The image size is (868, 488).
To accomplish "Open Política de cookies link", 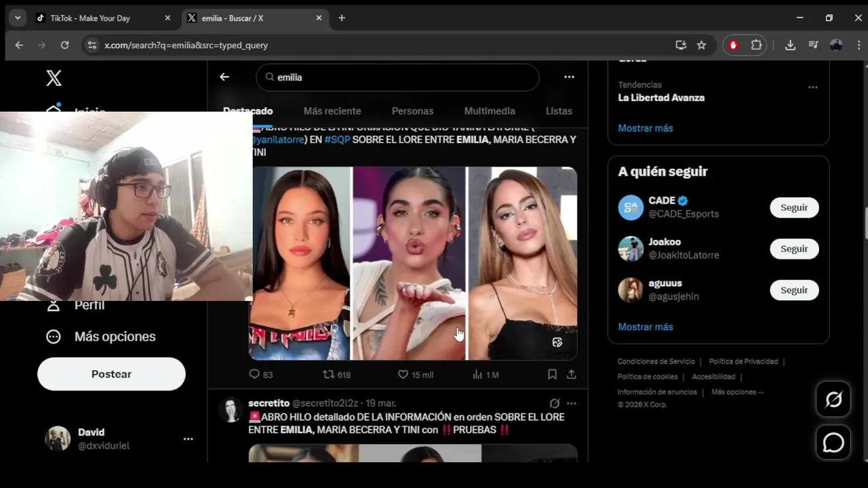I will tap(648, 377).
